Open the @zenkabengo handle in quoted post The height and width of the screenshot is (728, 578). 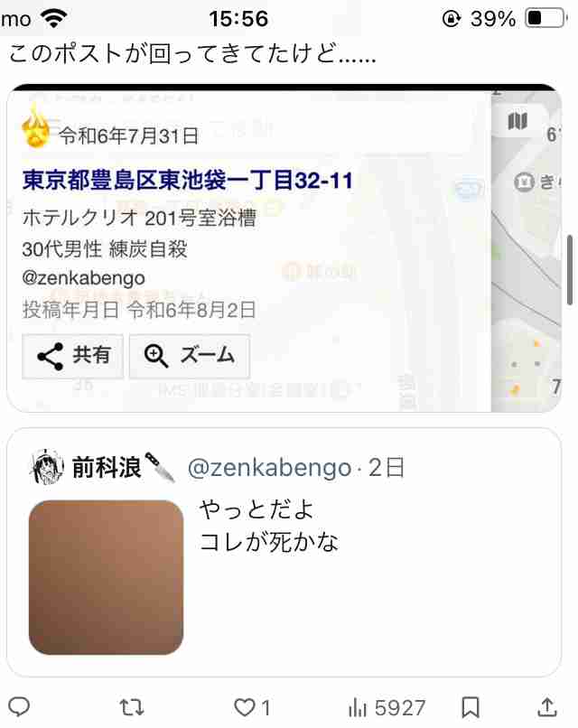click(269, 468)
